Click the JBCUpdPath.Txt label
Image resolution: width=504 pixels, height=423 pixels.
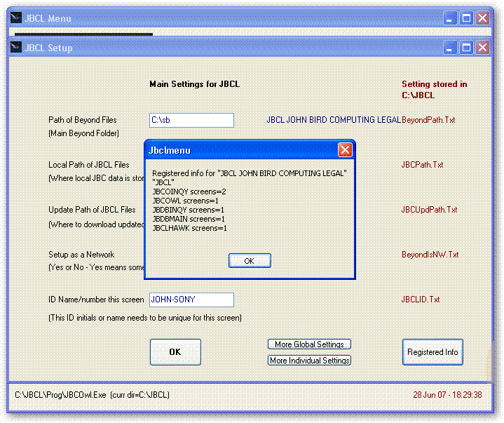[430, 210]
